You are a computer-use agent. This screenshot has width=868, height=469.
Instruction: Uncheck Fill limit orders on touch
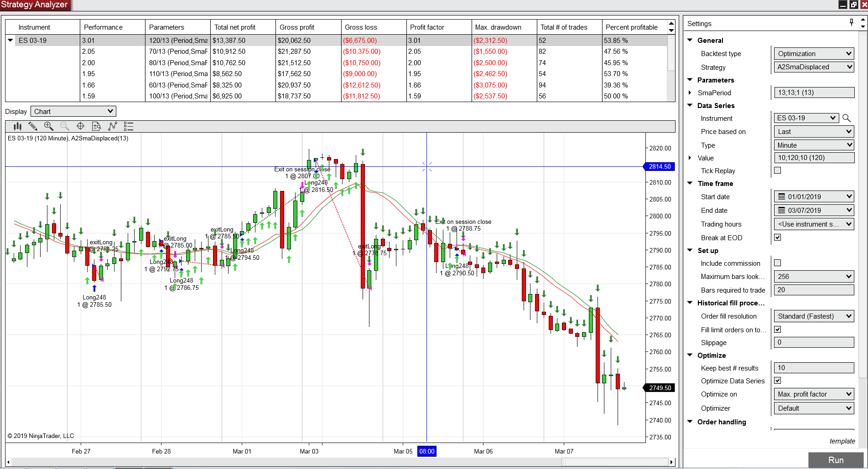[778, 330]
